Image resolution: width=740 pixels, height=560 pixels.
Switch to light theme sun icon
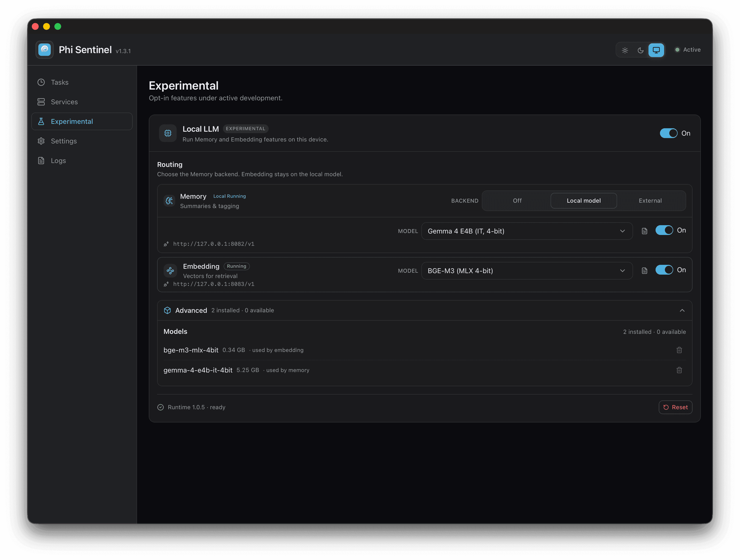(624, 50)
